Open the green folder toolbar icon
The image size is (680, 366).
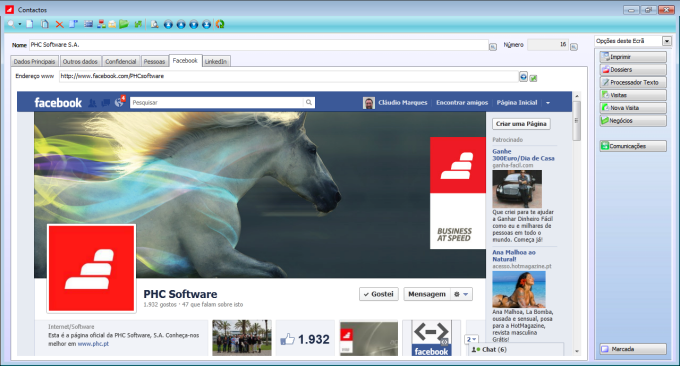point(124,24)
